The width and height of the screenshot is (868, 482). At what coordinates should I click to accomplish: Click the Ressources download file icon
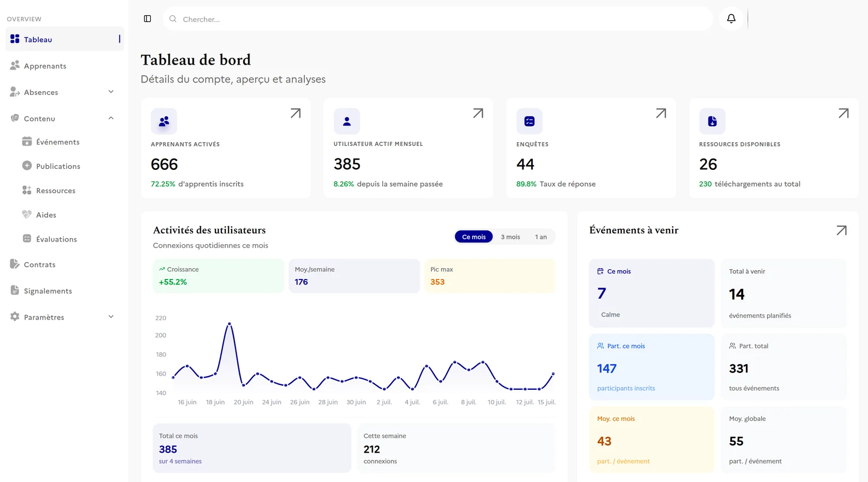712,122
